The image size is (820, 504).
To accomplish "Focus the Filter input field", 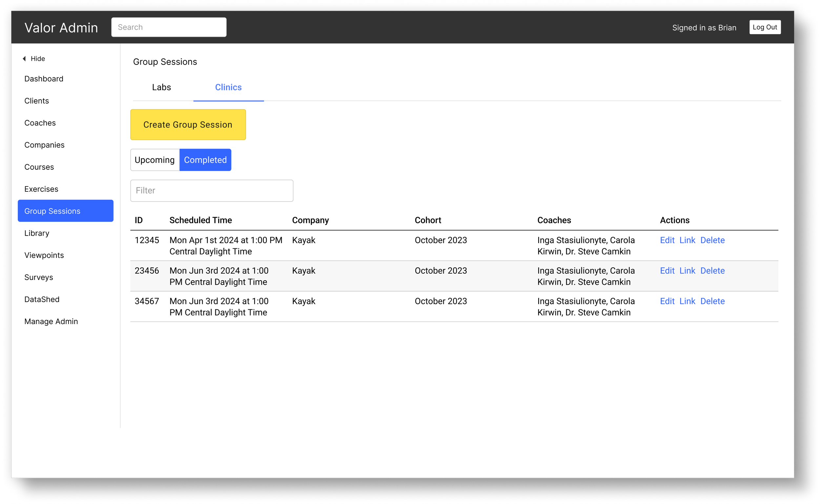I will tap(212, 191).
